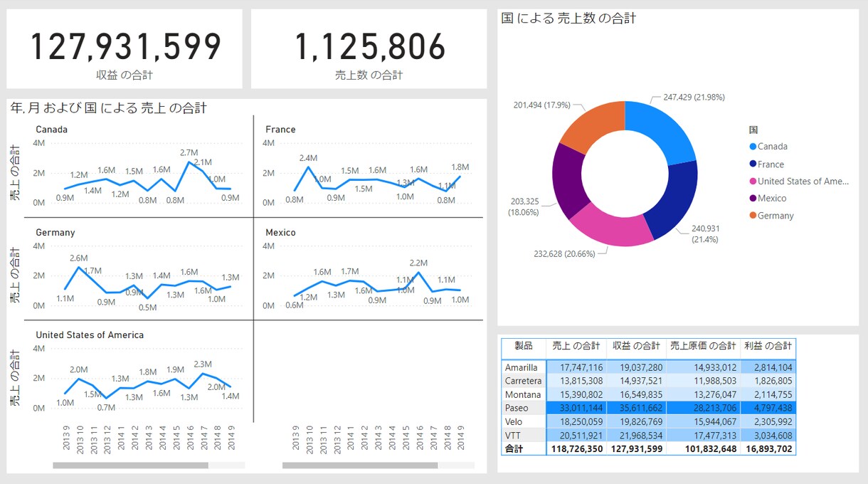Select the Germany legend entry
Image resolution: width=868 pixels, height=484 pixels.
(771, 216)
